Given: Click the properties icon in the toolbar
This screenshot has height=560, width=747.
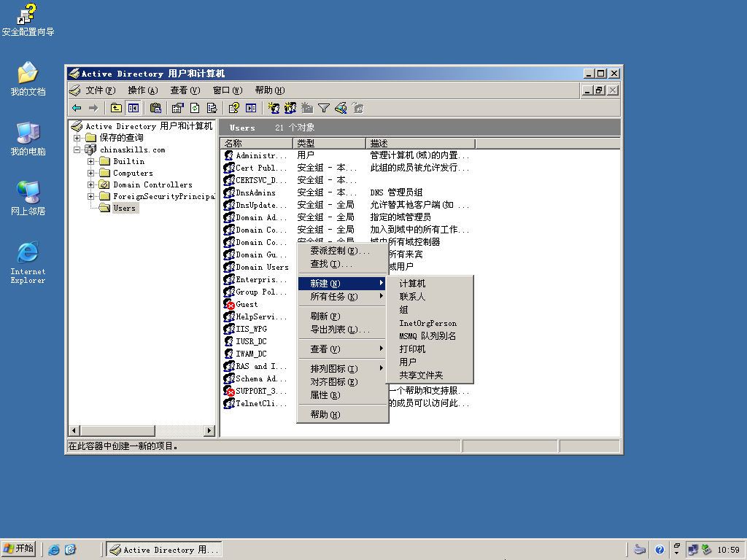Looking at the screenshot, I should coord(178,108).
